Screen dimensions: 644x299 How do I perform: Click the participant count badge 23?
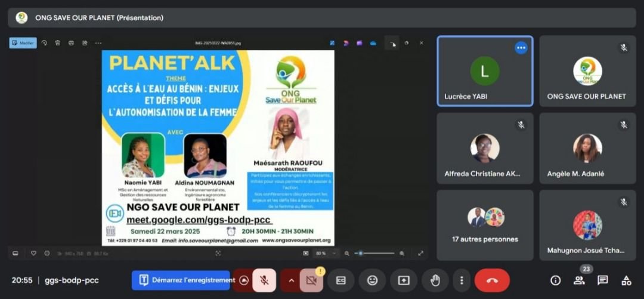click(586, 269)
